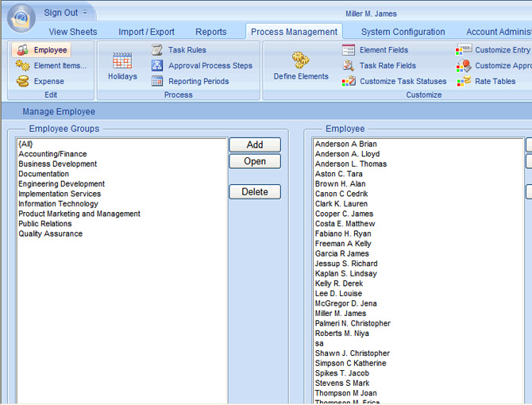The width and height of the screenshot is (532, 405).
Task: Select Engineering Development in Employee Groups list
Action: [62, 184]
